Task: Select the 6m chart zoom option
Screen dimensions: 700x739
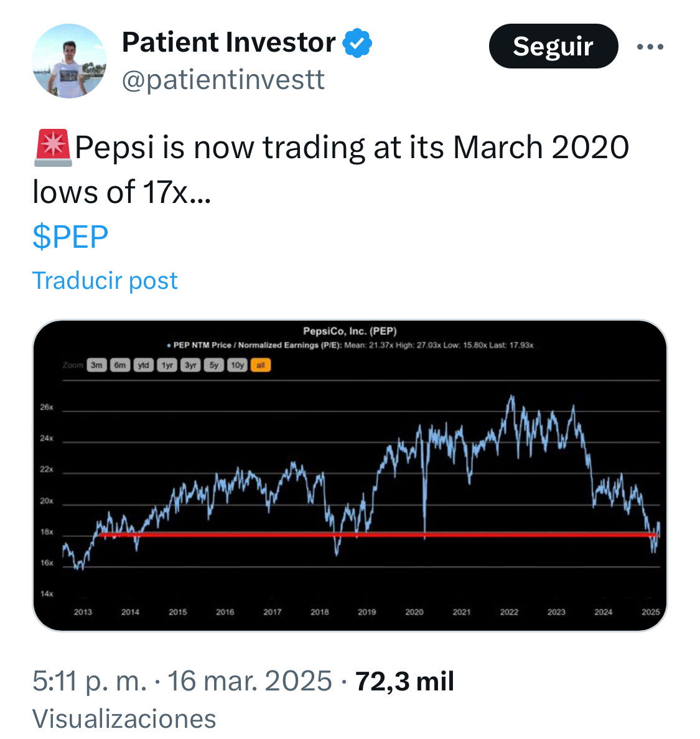Action: tap(120, 365)
